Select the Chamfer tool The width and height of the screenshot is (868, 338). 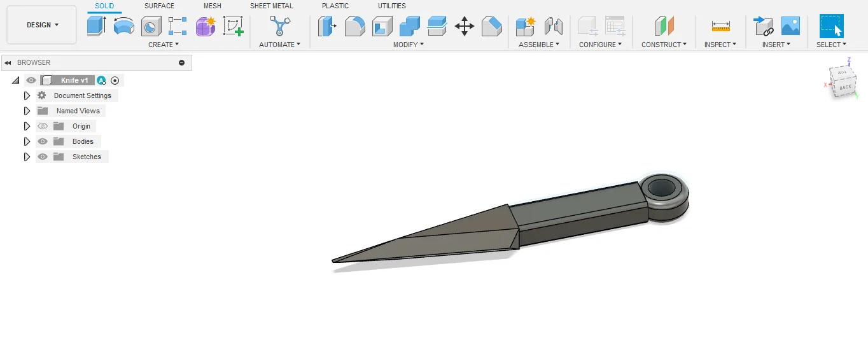(492, 26)
